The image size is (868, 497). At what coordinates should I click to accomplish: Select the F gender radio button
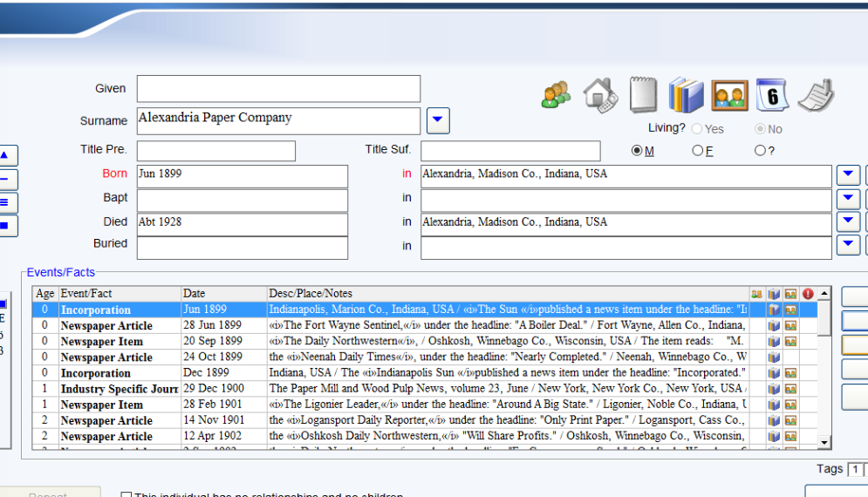698,151
